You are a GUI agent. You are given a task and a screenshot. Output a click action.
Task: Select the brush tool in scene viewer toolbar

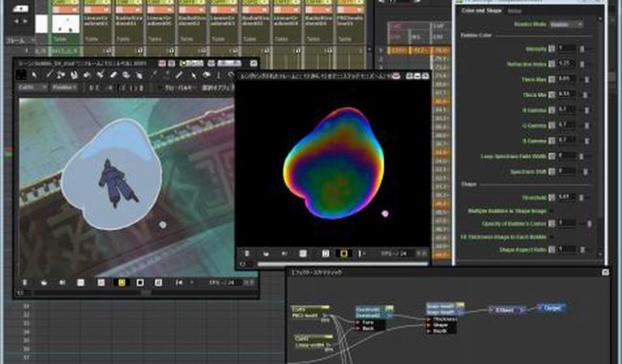(x=49, y=74)
